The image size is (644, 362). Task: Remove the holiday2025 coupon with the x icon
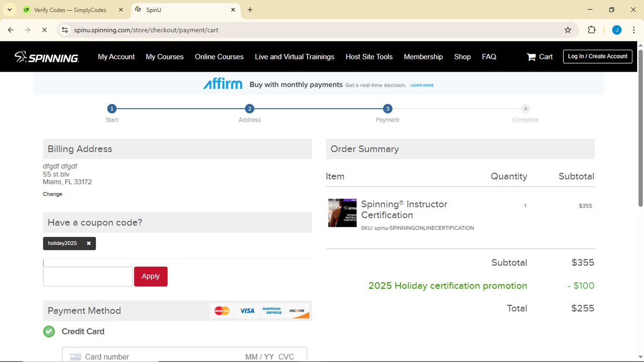point(88,243)
